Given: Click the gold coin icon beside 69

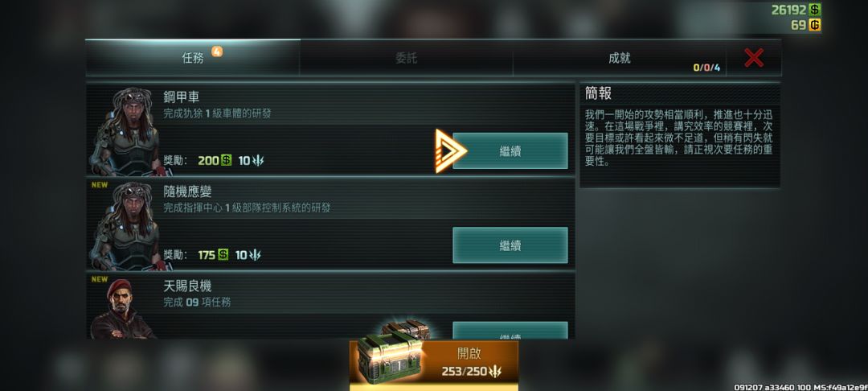Looking at the screenshot, I should [x=813, y=25].
